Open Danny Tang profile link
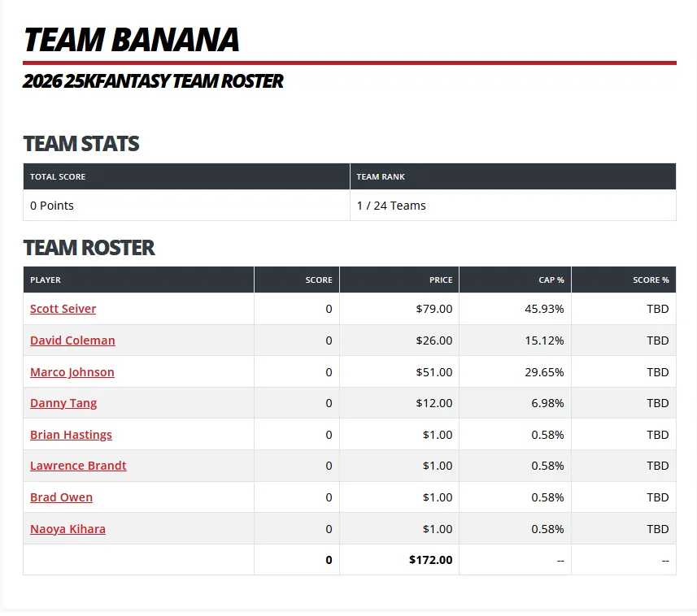 coord(63,403)
